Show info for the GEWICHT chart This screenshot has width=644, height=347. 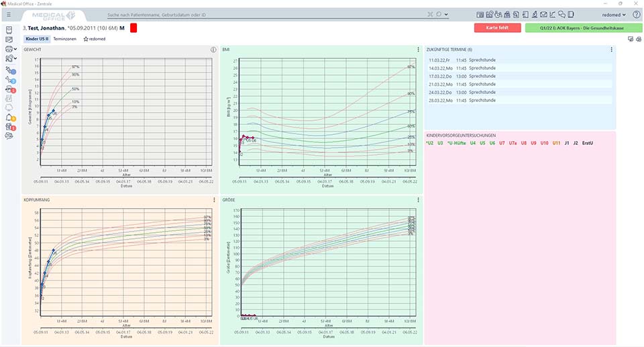pyautogui.click(x=213, y=50)
